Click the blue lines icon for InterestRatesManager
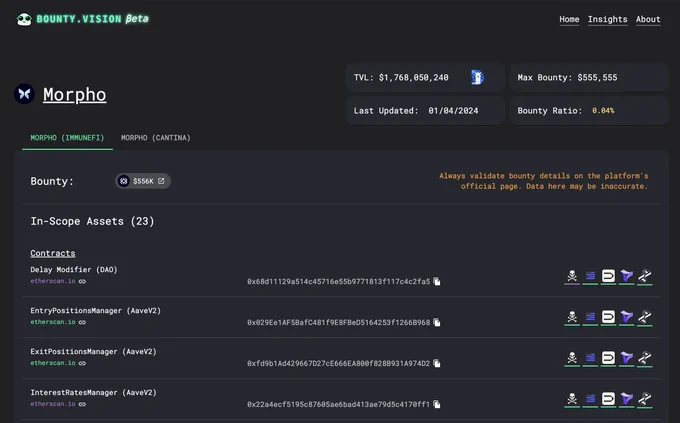 590,399
